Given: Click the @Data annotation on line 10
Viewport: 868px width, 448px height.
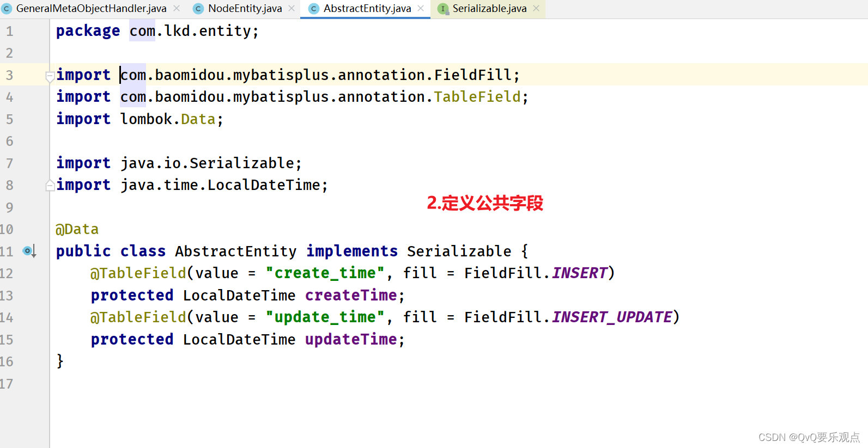Looking at the screenshot, I should click(x=77, y=229).
